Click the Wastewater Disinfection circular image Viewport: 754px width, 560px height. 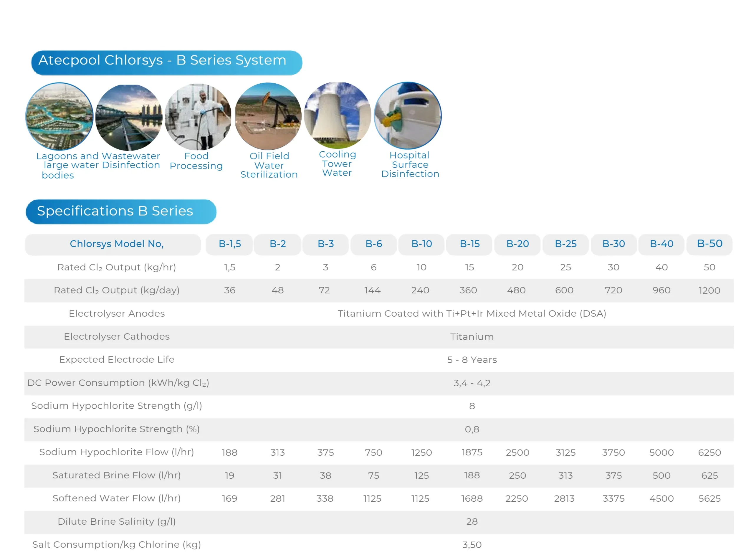(129, 117)
